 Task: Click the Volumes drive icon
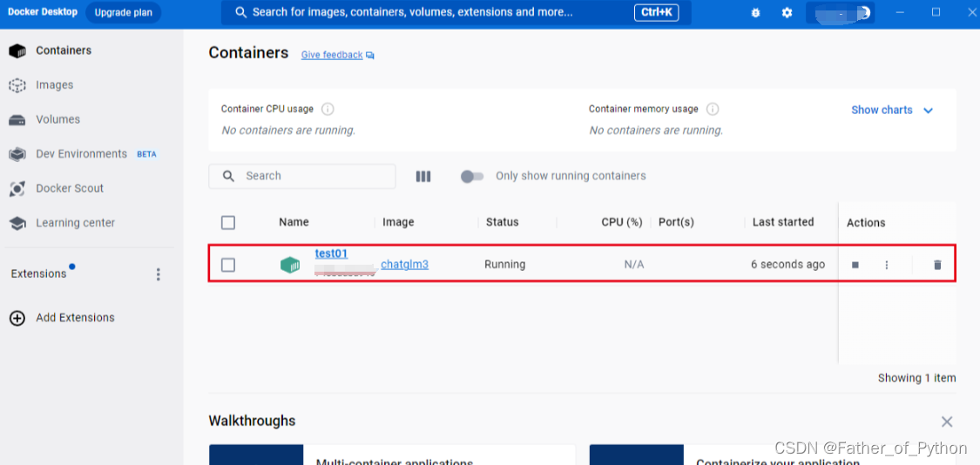17,120
